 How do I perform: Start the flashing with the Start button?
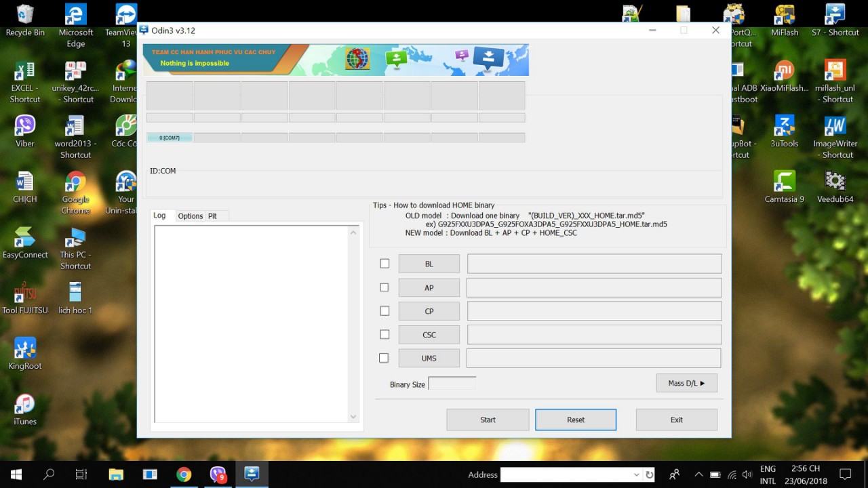(x=488, y=420)
